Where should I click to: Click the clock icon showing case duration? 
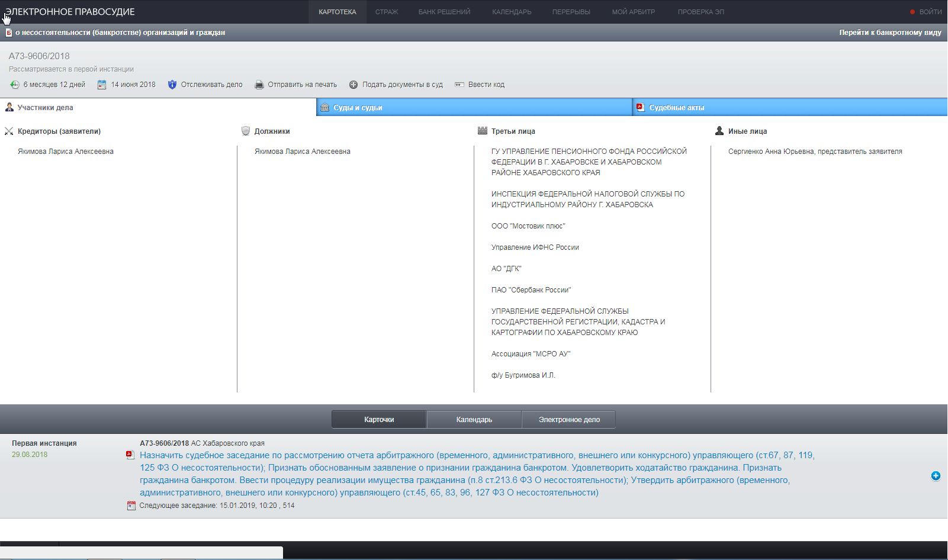15,85
